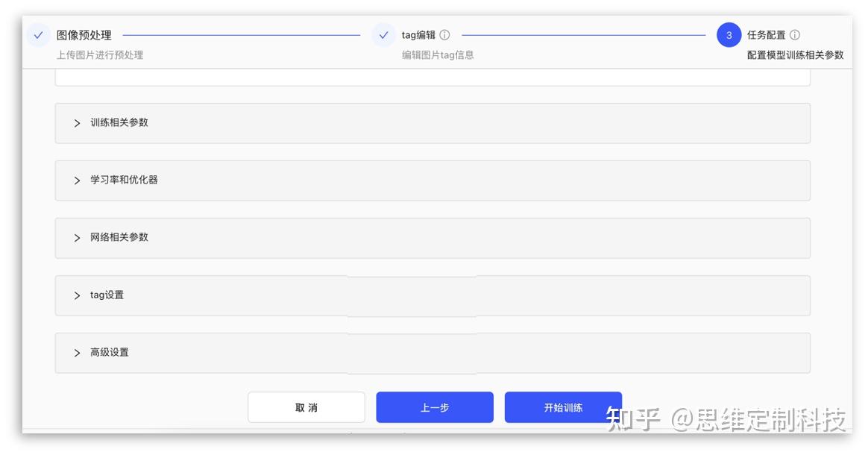Expand the 高级设置 chevron
Viewport: 868px width, 455px height.
click(77, 353)
